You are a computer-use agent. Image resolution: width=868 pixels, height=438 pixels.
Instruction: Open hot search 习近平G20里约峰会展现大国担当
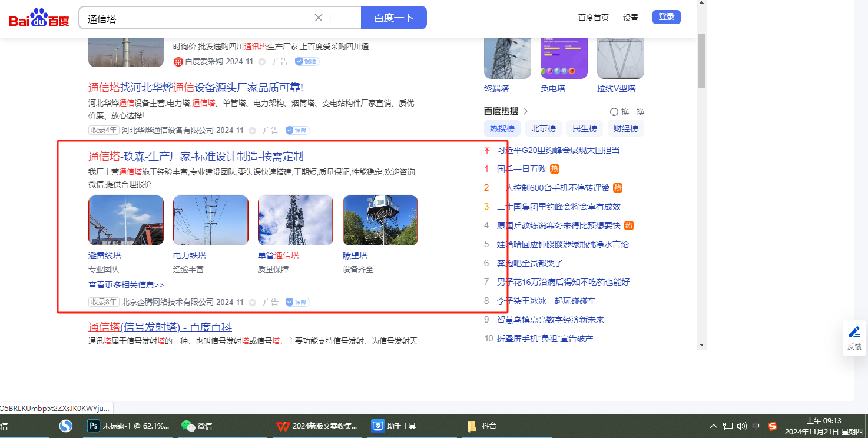558,150
